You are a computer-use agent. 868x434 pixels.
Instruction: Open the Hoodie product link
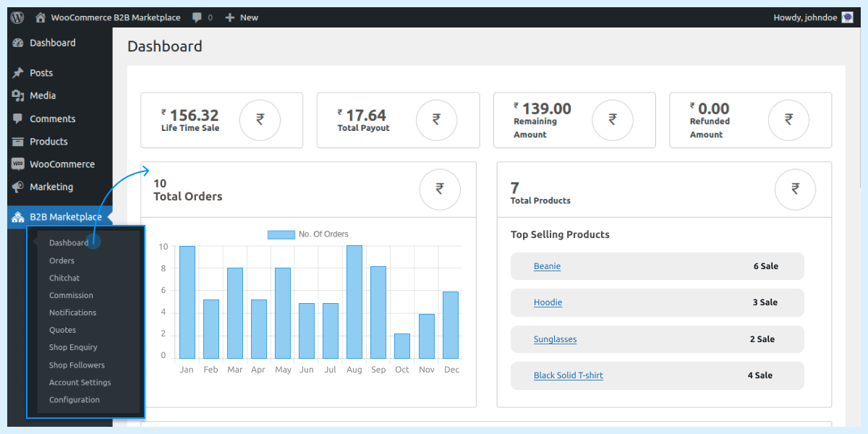click(548, 302)
